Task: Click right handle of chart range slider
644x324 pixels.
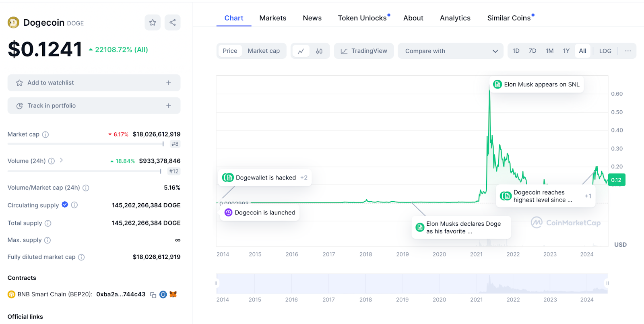Action: pos(607,283)
